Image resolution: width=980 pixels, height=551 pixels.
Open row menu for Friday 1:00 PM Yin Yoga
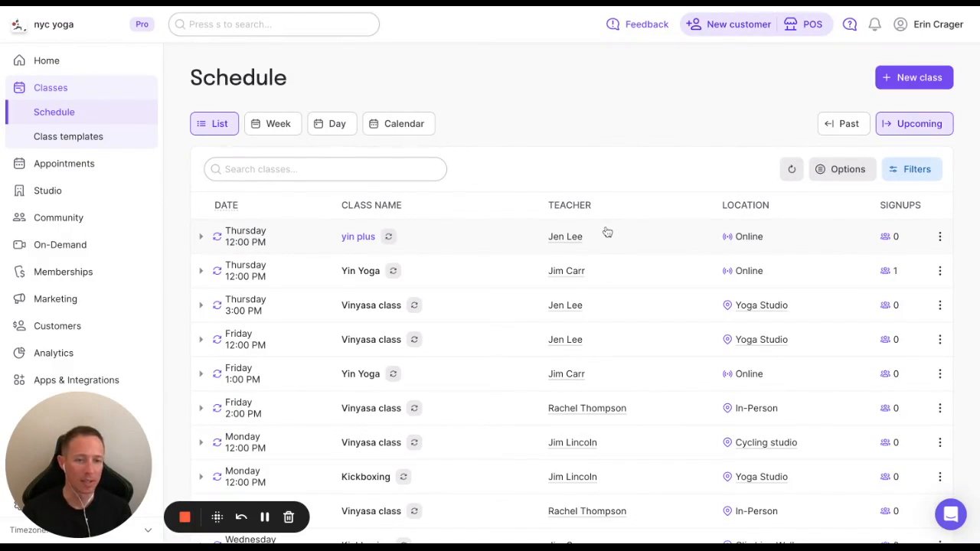click(x=939, y=374)
